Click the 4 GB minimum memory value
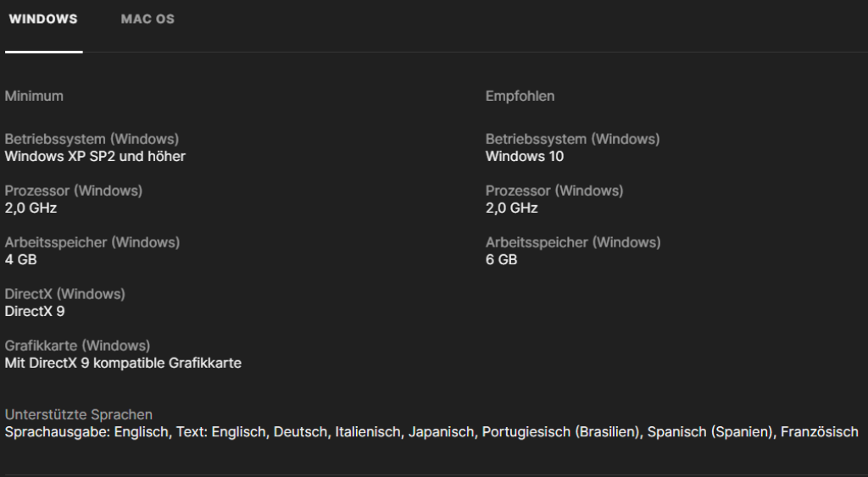 click(x=21, y=259)
